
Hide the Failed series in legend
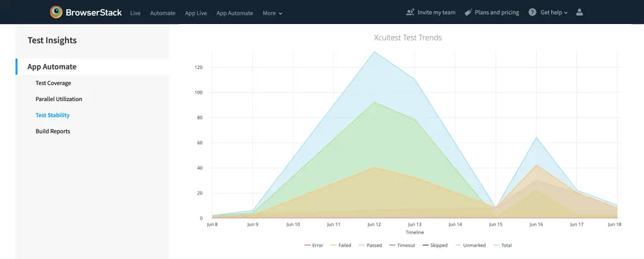coord(340,245)
